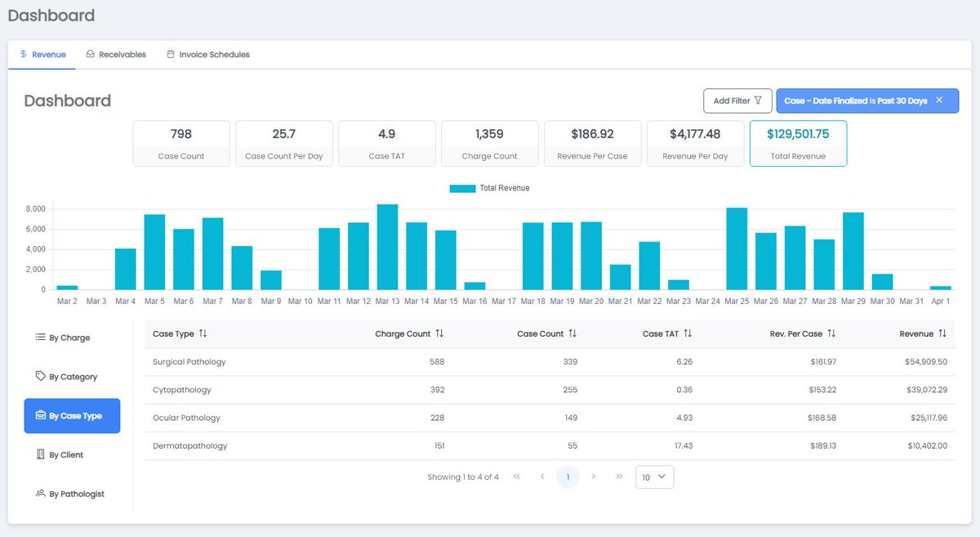The height and width of the screenshot is (537, 980).
Task: Click the briefcase icon on By Case Type
Action: click(40, 416)
